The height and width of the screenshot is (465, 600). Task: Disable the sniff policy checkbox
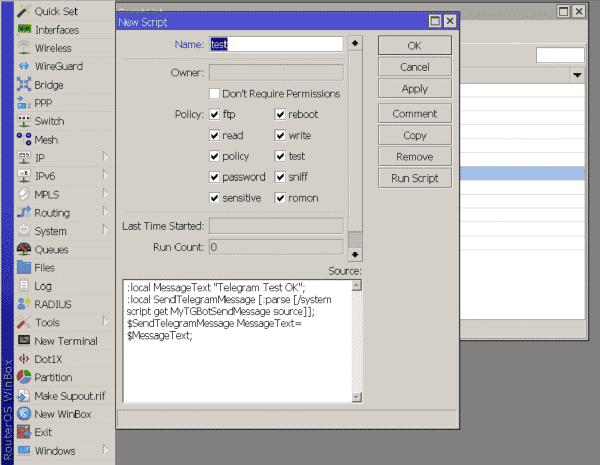click(x=280, y=177)
